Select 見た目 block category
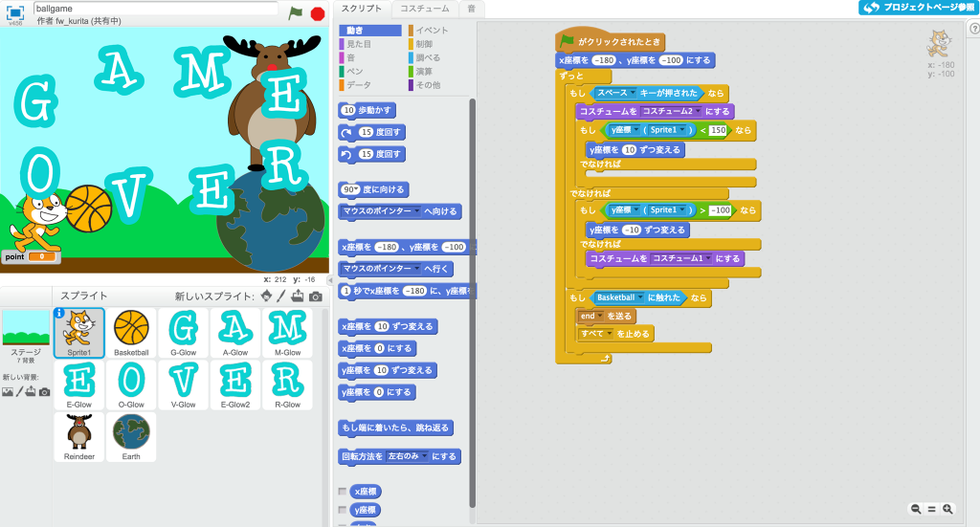Image resolution: width=980 pixels, height=527 pixels. [x=359, y=44]
